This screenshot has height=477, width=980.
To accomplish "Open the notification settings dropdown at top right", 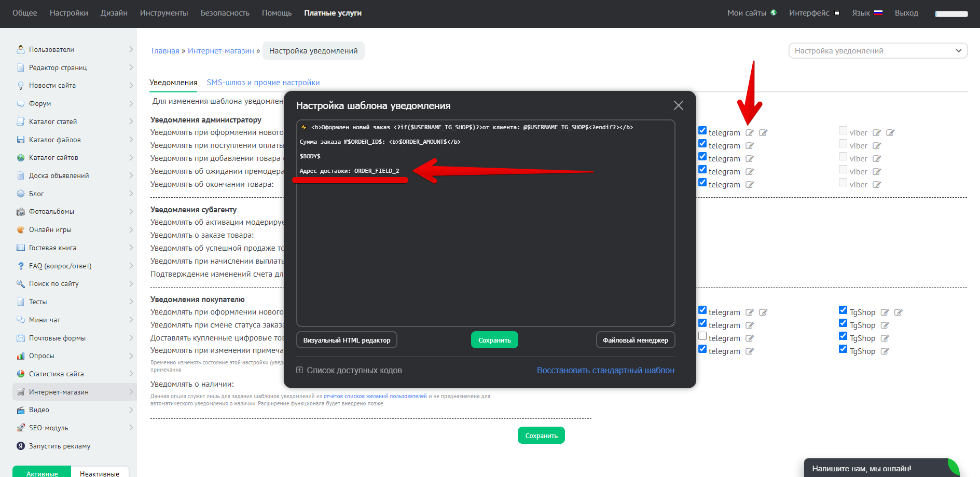I will click(x=878, y=51).
